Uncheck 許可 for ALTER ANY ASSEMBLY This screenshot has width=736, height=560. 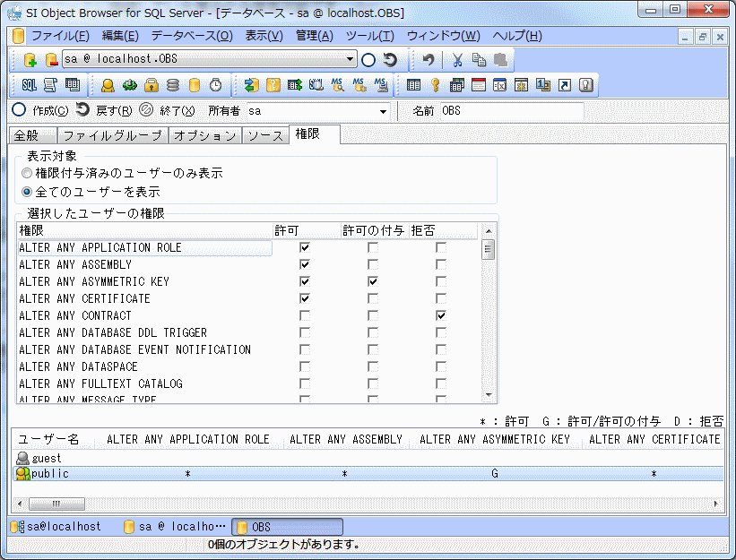[x=305, y=264]
